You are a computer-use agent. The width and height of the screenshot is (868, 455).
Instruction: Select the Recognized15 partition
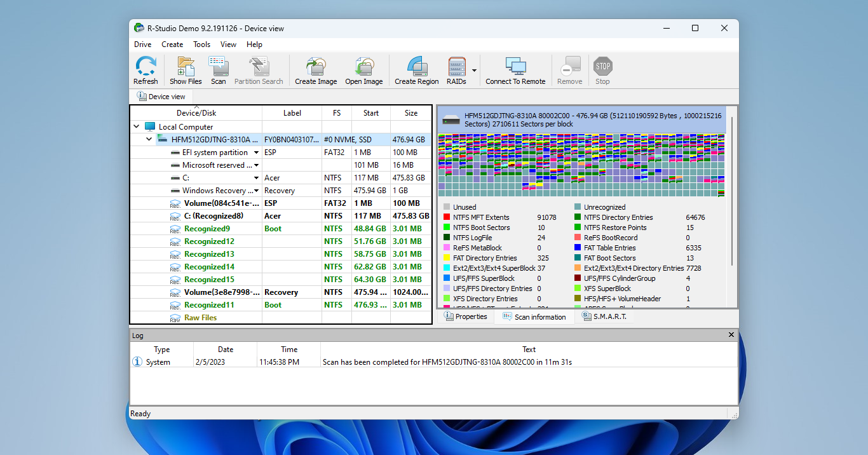click(x=281, y=280)
